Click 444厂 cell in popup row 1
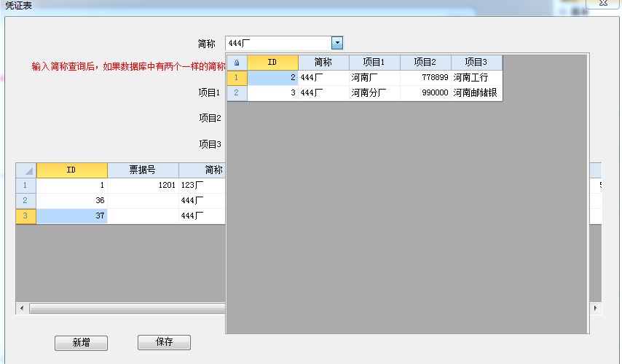622x364 pixels. 323,78
